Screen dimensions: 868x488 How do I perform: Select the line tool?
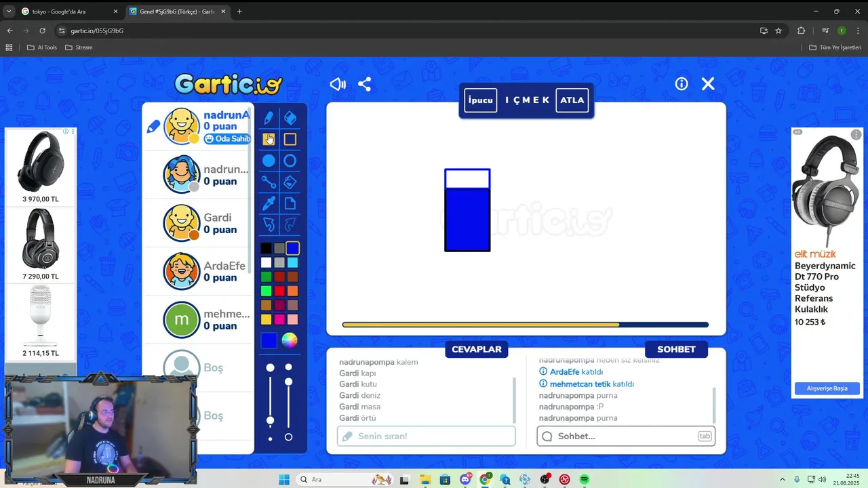coord(269,182)
